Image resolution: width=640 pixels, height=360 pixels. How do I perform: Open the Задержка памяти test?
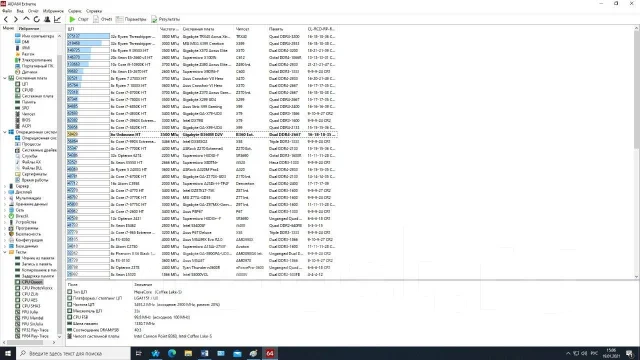point(38,276)
